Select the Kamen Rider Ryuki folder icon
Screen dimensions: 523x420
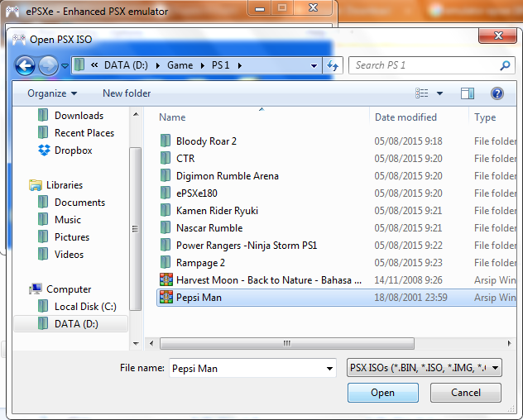[166, 210]
